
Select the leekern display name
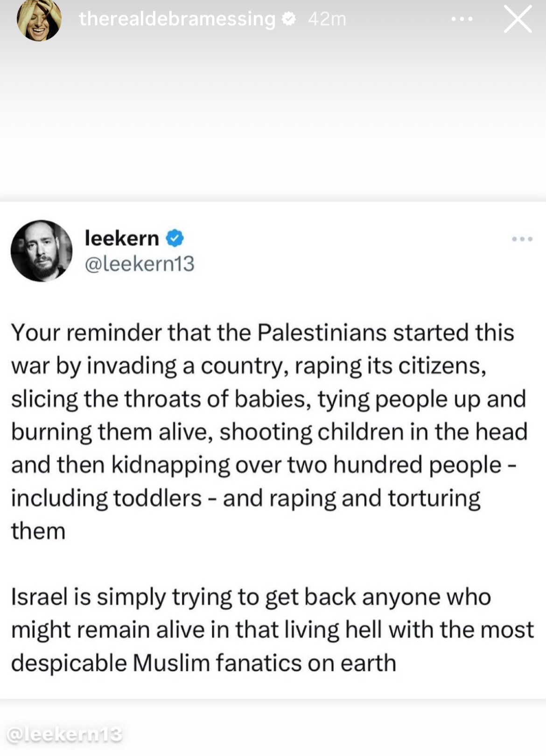coord(122,238)
